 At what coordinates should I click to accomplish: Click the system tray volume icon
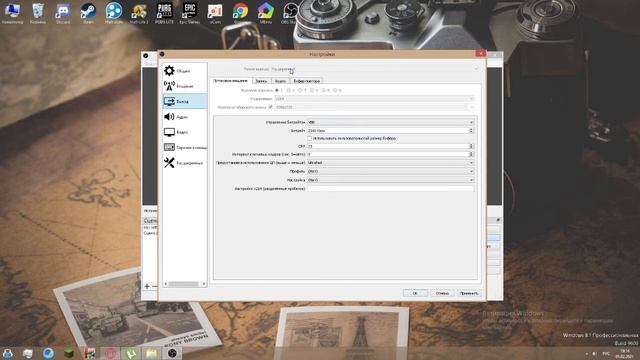tap(594, 353)
